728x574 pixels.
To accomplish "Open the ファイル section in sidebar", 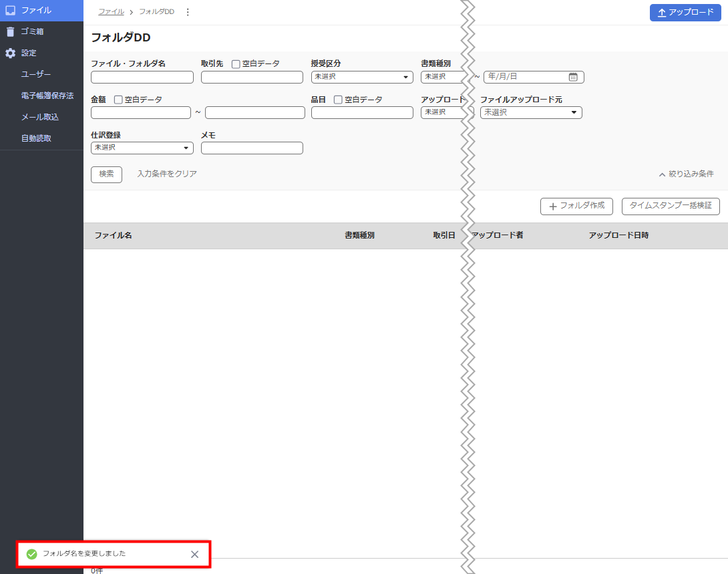I will 41,10.
